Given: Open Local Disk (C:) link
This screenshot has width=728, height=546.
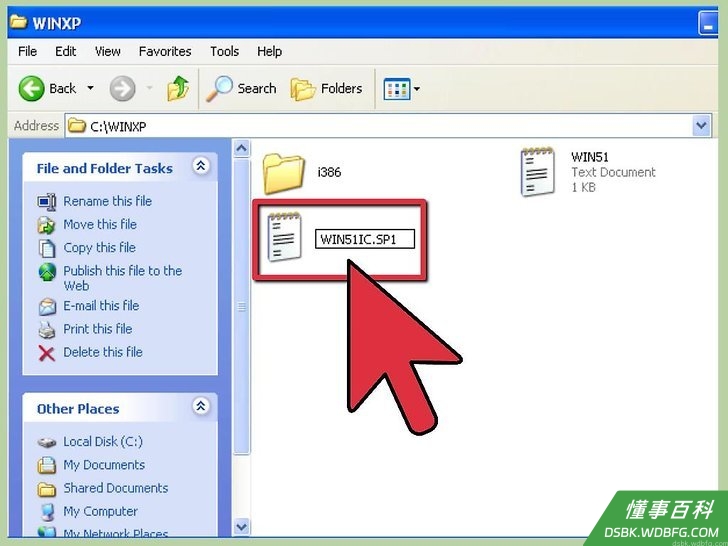Looking at the screenshot, I should coord(103,442).
